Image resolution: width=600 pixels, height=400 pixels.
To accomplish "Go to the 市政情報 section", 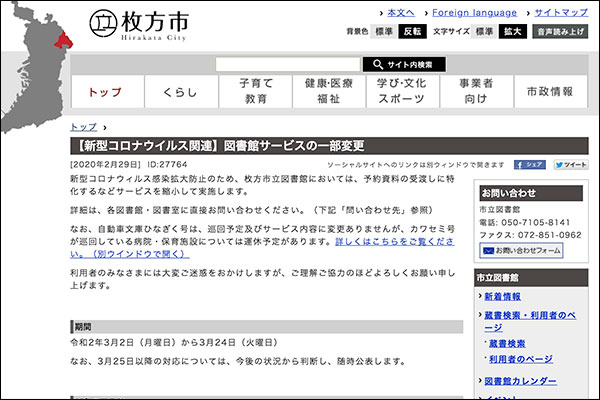I will coord(550,92).
